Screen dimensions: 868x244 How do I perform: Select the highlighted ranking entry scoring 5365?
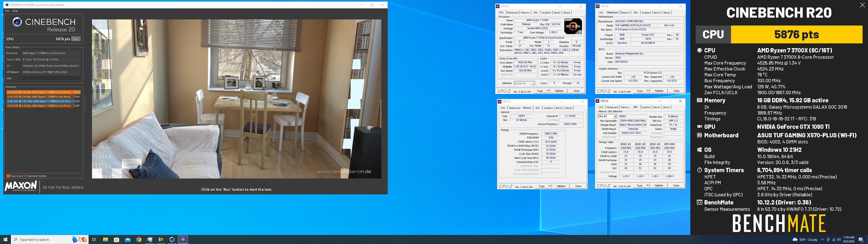pyautogui.click(x=43, y=101)
